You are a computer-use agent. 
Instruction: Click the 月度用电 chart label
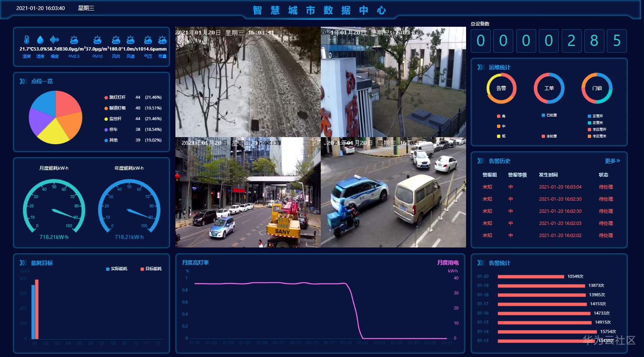(x=448, y=263)
